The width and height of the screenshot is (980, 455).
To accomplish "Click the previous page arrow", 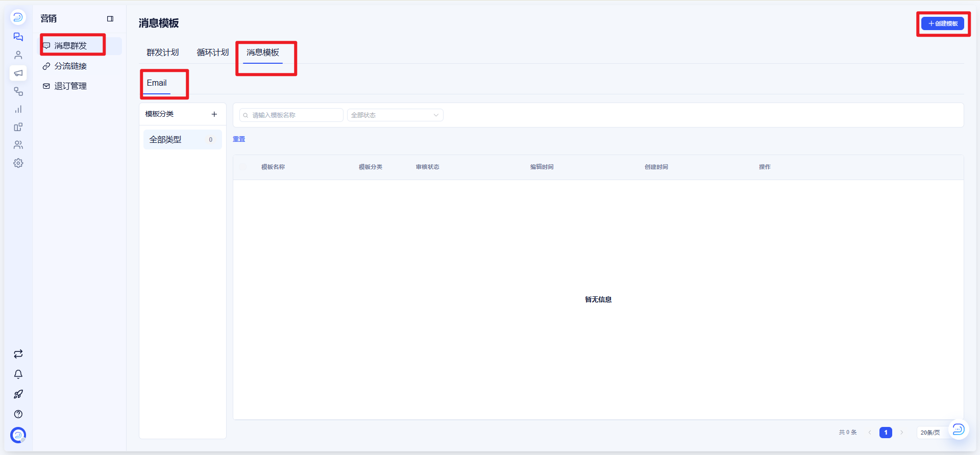I will pos(870,433).
